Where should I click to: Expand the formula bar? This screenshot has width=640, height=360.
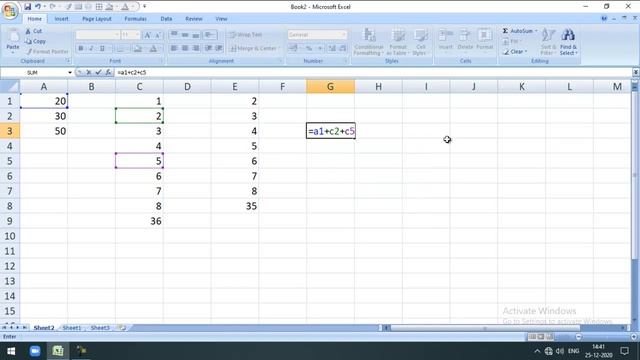(x=636, y=72)
